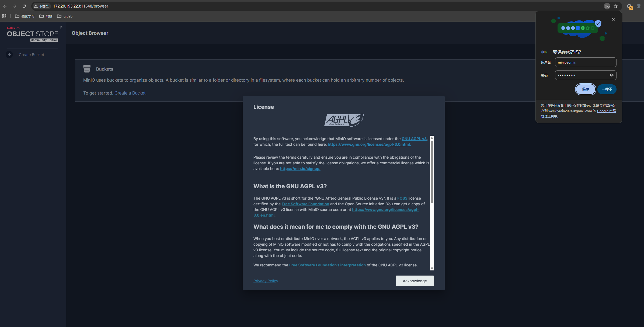The image size is (644, 327).
Task: Click the username field with minioadmin
Action: 585,62
